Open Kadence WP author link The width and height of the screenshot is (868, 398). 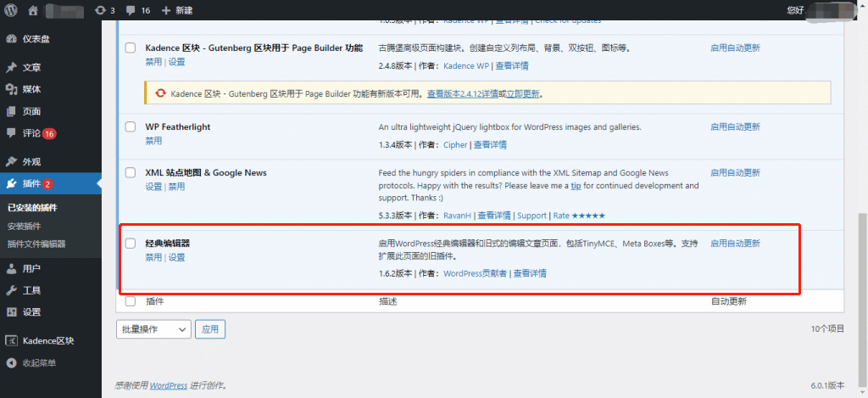tap(467, 65)
